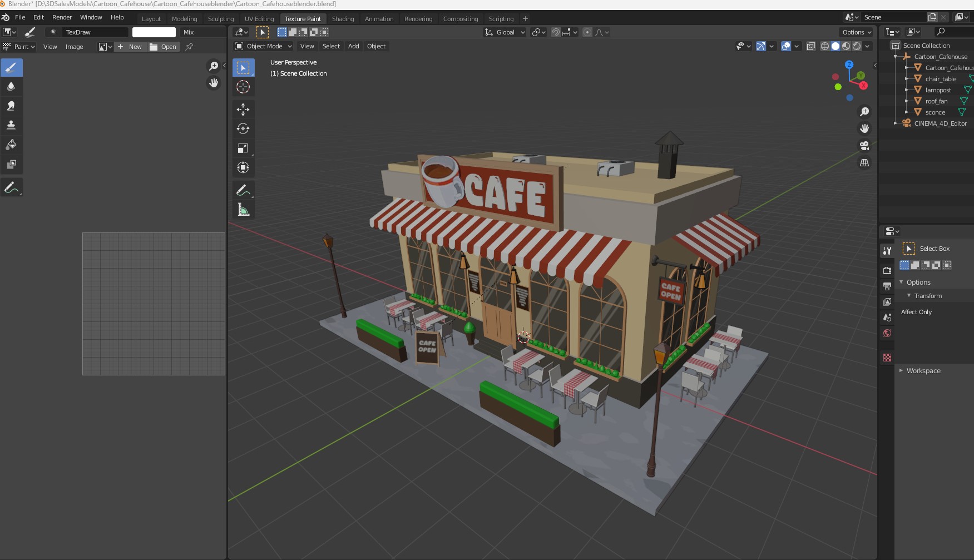
Task: Click the white brush color swatch
Action: point(154,32)
